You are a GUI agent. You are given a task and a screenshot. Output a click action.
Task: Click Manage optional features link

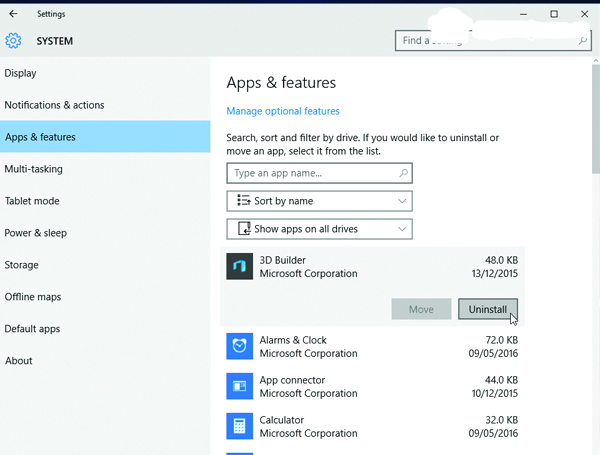click(x=283, y=111)
